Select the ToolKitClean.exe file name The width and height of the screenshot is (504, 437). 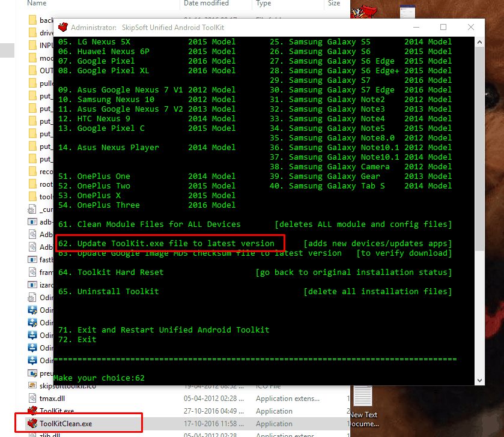point(66,424)
